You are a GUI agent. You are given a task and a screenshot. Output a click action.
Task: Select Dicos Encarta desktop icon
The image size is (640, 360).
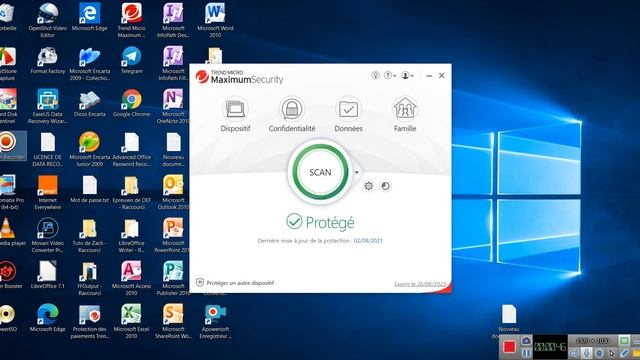point(89,103)
